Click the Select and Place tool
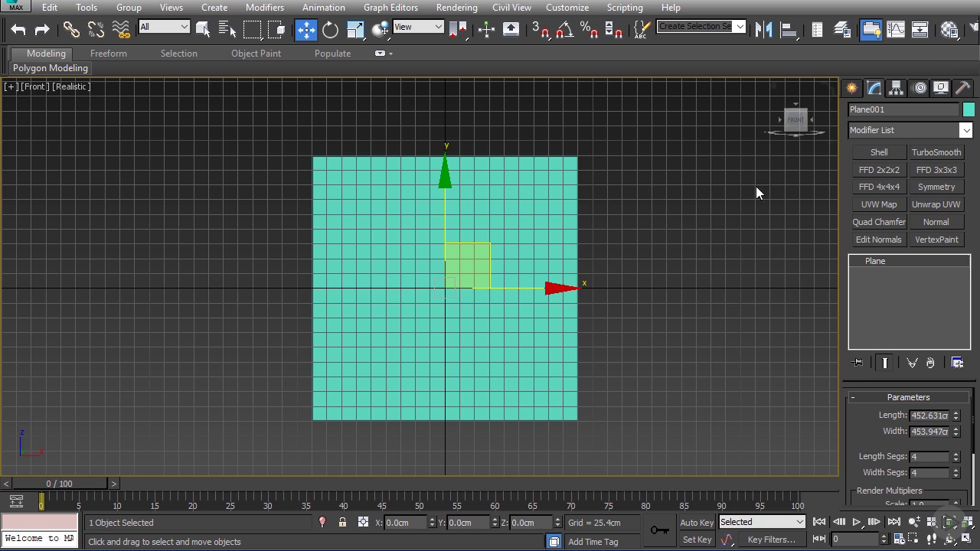The width and height of the screenshot is (980, 551). (x=380, y=30)
